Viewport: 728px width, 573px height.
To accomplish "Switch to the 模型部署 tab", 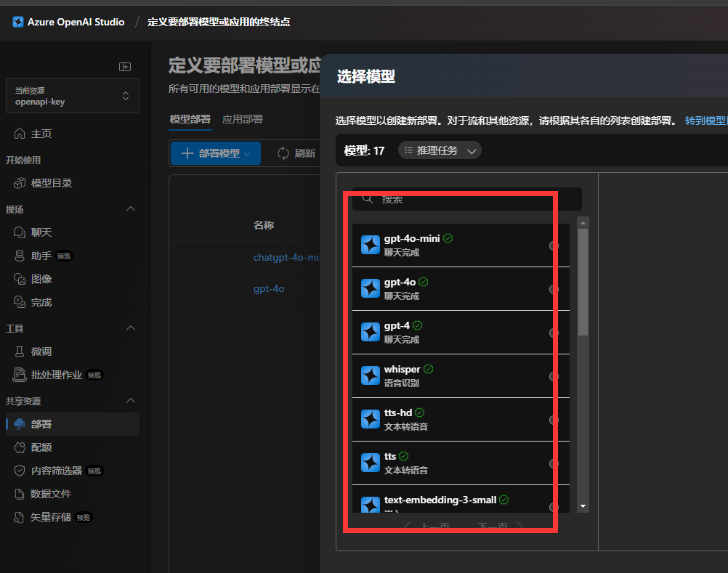I will point(190,119).
